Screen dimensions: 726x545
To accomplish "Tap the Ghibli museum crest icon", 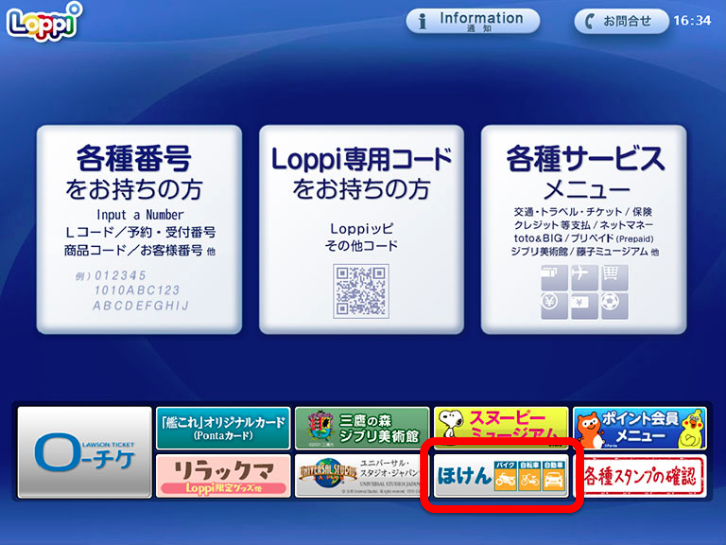I will (319, 427).
